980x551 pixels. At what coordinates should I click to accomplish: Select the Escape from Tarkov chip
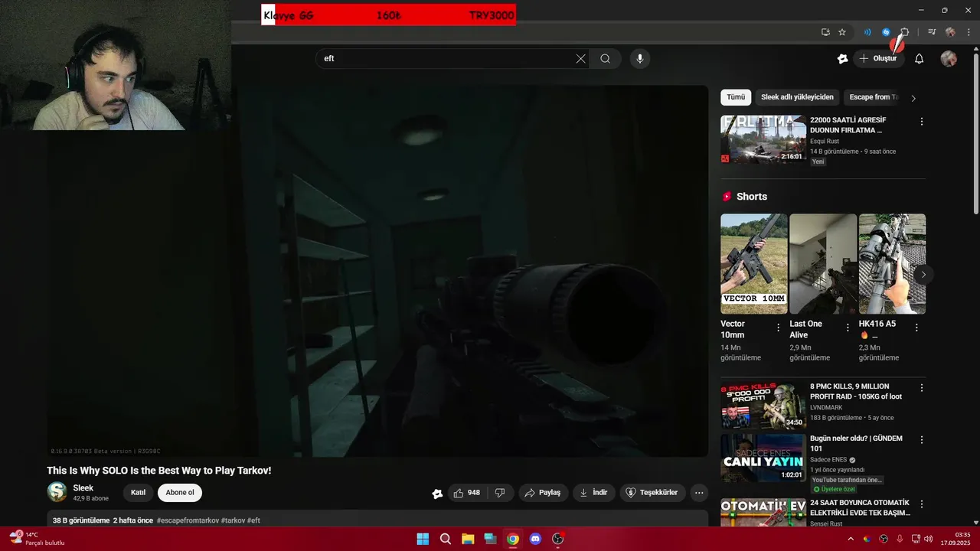871,97
